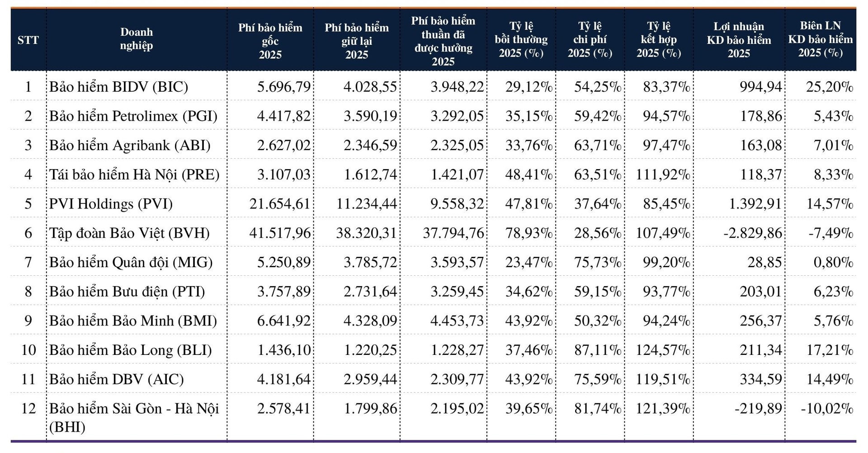Select the Bảo hiểm Petrolimex (PGI) row name

point(133,116)
